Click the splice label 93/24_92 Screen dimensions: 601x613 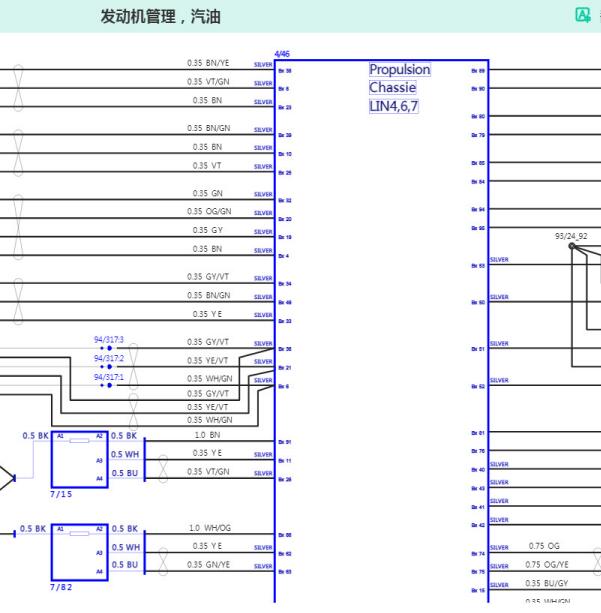[571, 237]
